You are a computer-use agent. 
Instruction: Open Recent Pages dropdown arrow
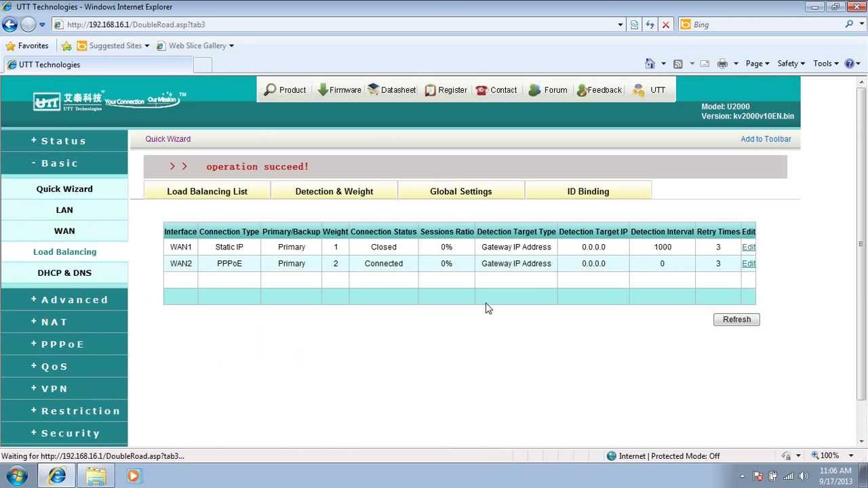[42, 24]
